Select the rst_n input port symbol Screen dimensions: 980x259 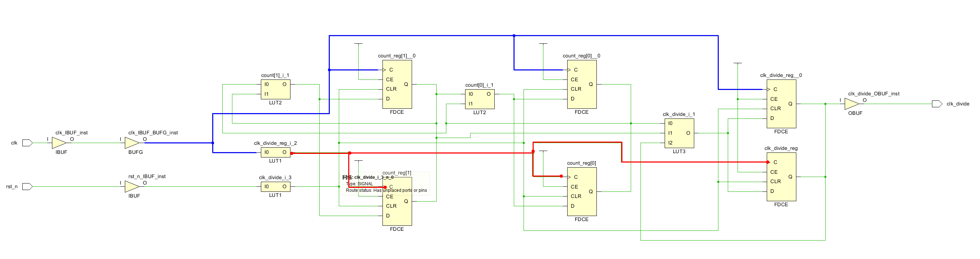[27, 187]
